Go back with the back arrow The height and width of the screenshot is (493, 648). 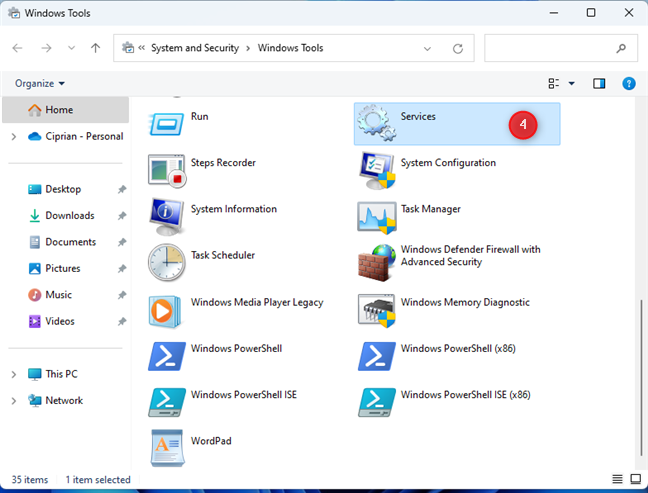(x=17, y=48)
